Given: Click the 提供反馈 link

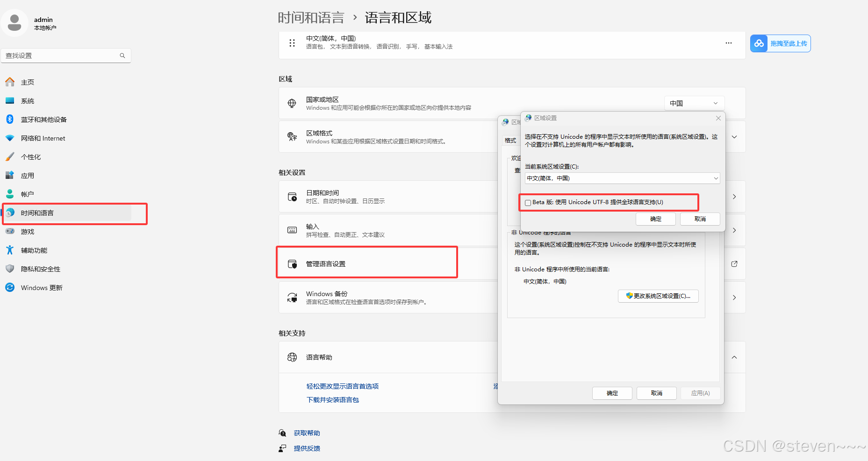Looking at the screenshot, I should (307, 448).
